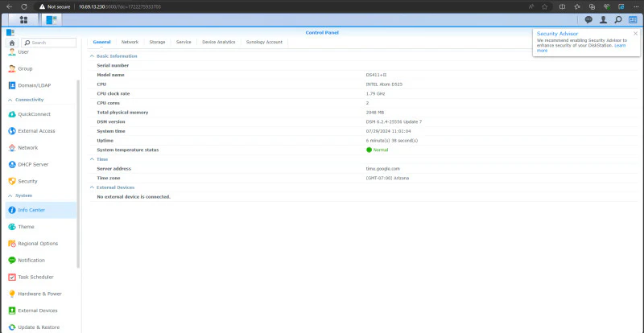Open the user options person icon
This screenshot has width=644, height=333.
click(603, 20)
